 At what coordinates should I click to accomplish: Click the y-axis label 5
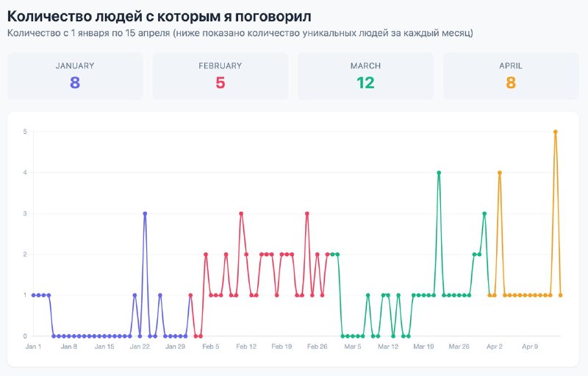[25, 132]
